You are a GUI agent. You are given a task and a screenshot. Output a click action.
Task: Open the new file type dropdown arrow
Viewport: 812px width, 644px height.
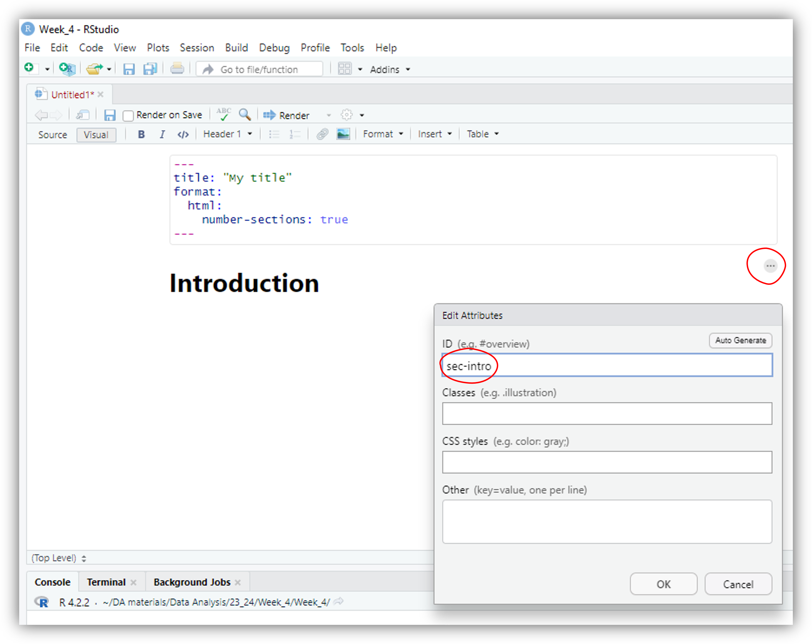(47, 69)
